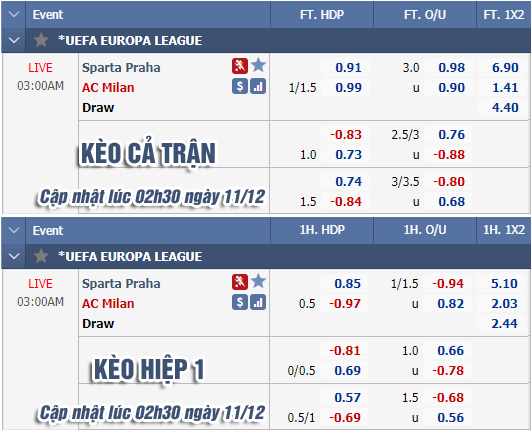The image size is (531, 433).
Task: Open statistics chart icon in first-half AC Milan row
Action: point(258,302)
